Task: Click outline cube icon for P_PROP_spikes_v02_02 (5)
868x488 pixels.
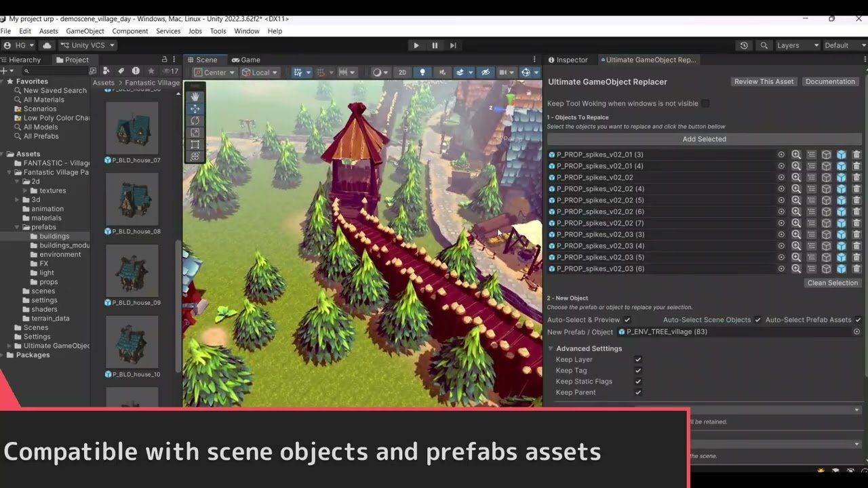Action: (x=827, y=201)
